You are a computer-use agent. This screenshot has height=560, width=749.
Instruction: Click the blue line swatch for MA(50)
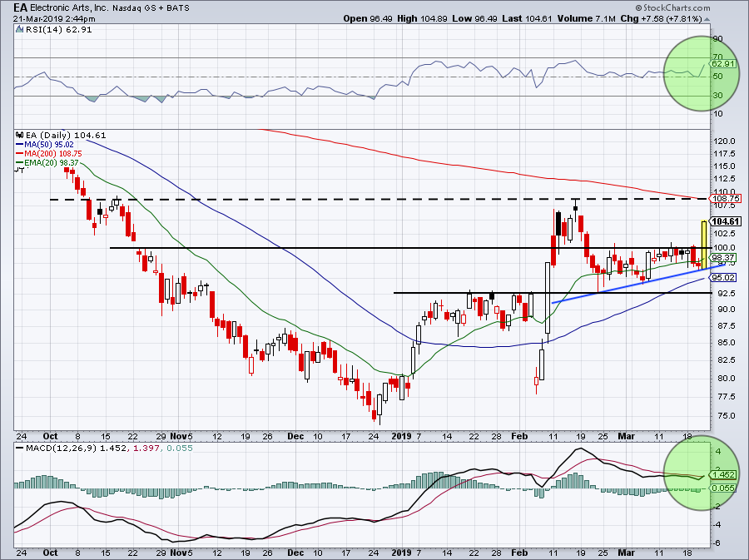pos(20,145)
